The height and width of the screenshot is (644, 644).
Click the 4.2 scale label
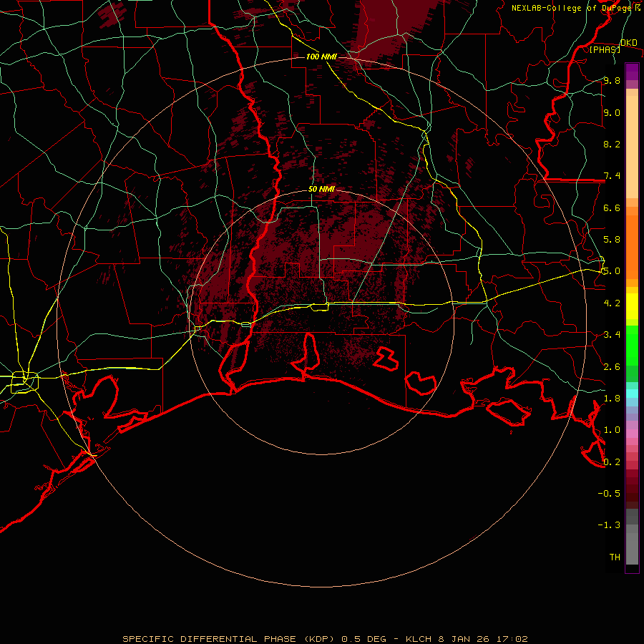pyautogui.click(x=612, y=303)
